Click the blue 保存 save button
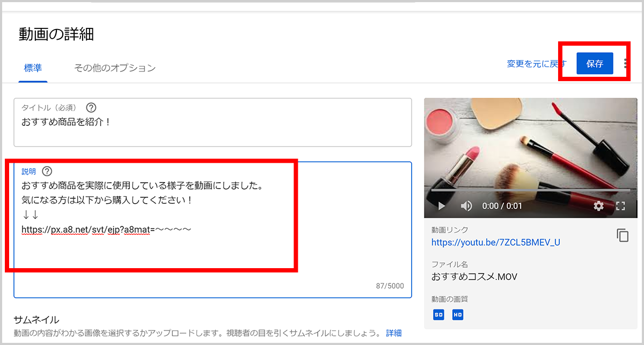This screenshot has height=345, width=644. point(595,63)
